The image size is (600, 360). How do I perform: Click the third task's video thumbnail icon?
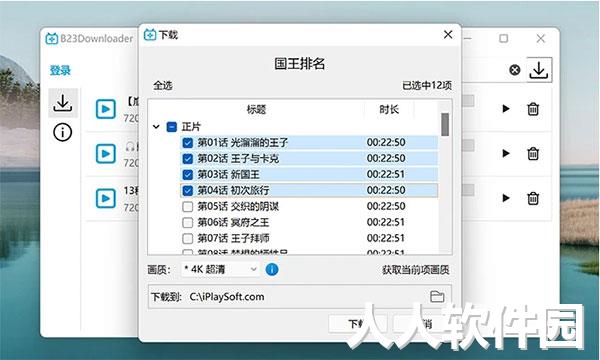[x=106, y=199]
